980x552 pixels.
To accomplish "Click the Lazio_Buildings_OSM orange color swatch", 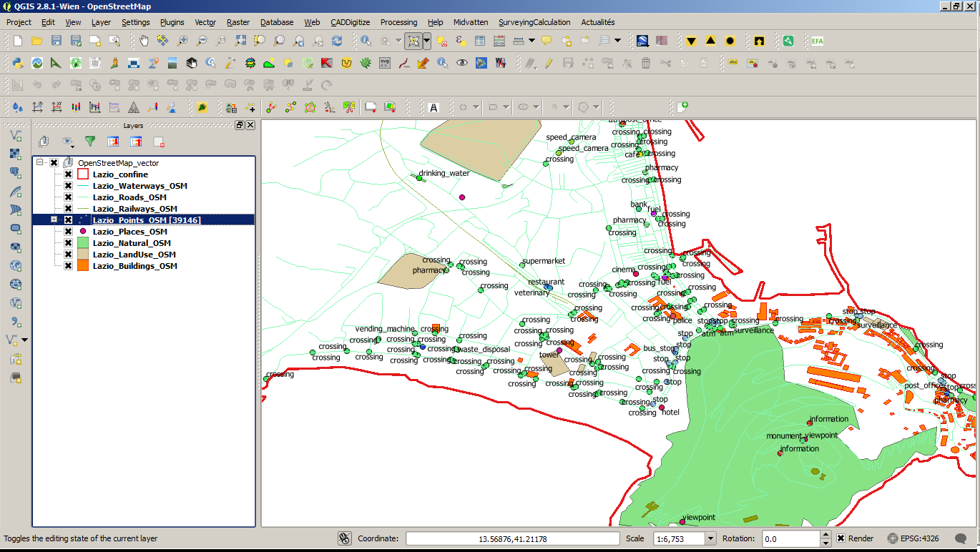I will [x=83, y=266].
